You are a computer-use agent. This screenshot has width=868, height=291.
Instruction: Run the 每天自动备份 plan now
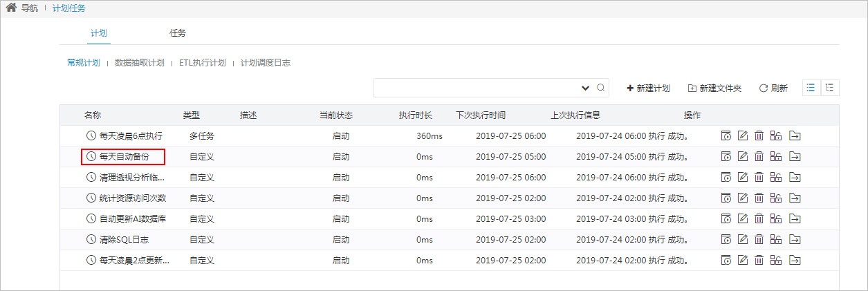point(726,156)
